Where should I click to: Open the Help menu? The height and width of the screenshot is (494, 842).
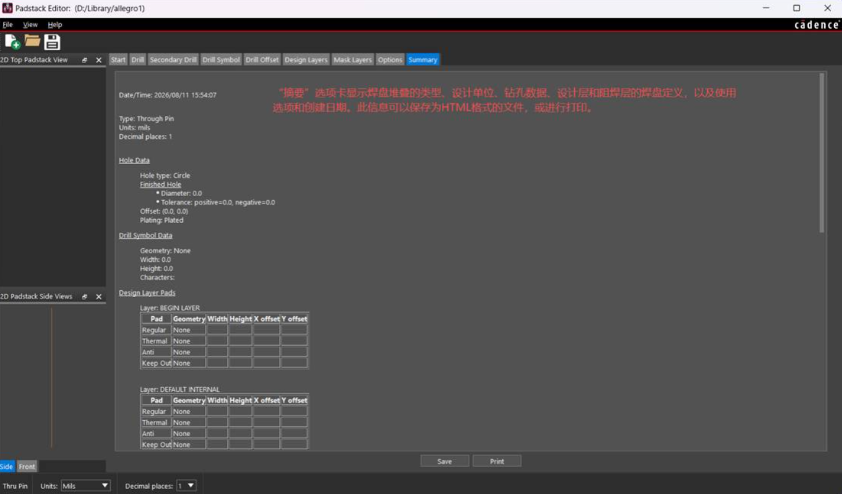(55, 25)
